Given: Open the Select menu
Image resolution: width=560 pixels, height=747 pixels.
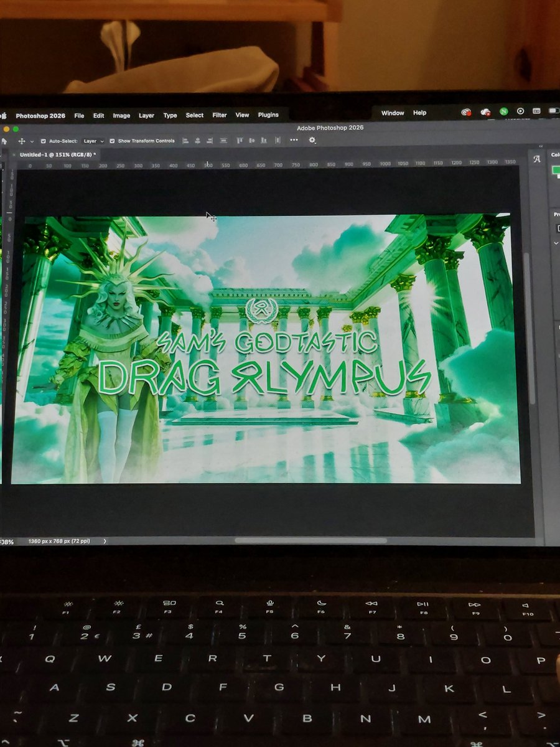Looking at the screenshot, I should (195, 115).
